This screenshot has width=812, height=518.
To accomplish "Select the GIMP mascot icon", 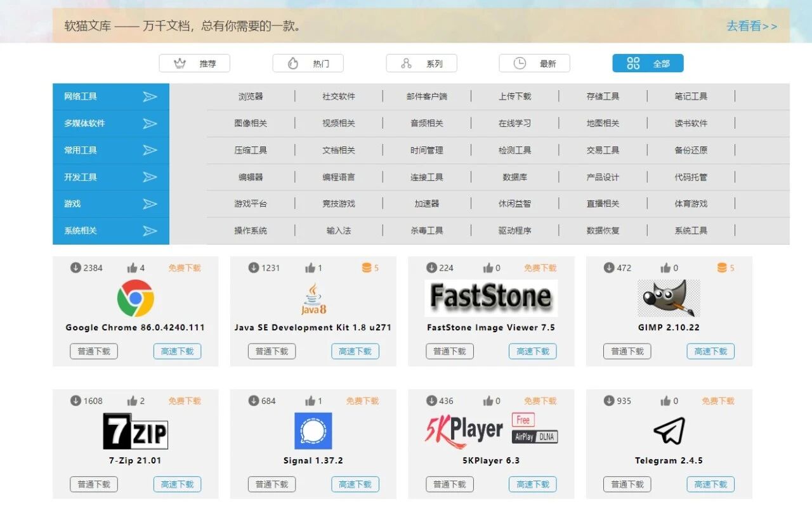I will (668, 297).
